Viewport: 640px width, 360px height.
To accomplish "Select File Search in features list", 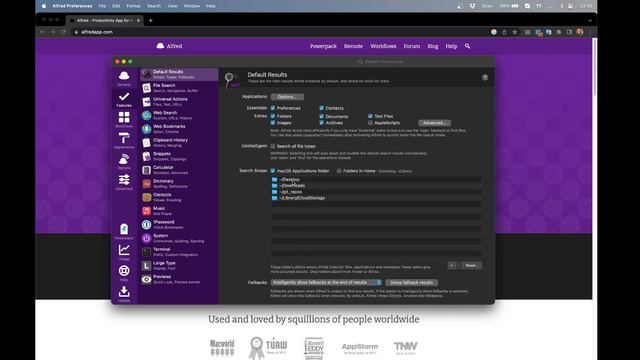I will [x=179, y=88].
